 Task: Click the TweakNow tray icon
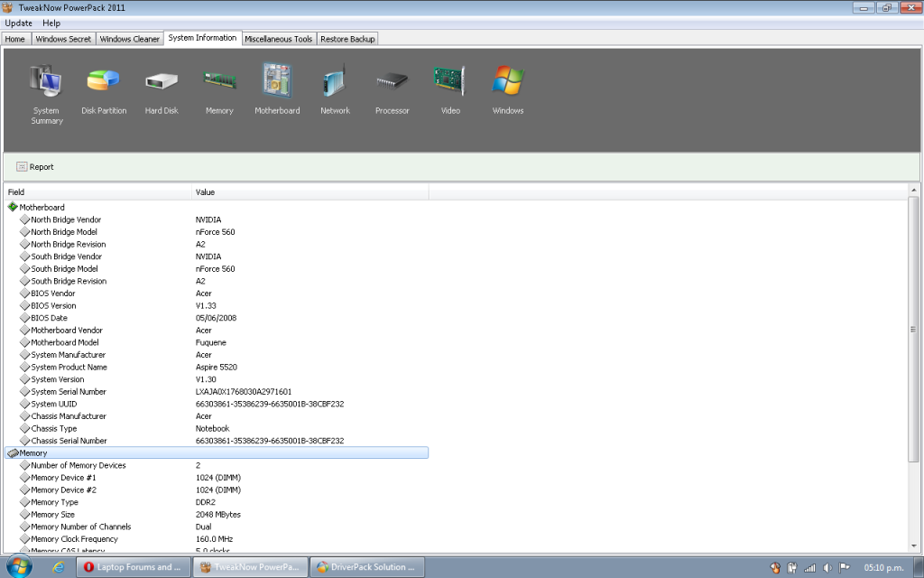(x=775, y=568)
